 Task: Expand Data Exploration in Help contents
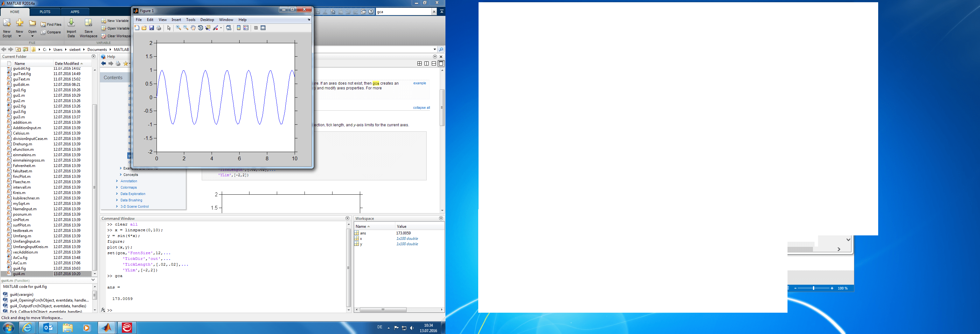pos(117,194)
